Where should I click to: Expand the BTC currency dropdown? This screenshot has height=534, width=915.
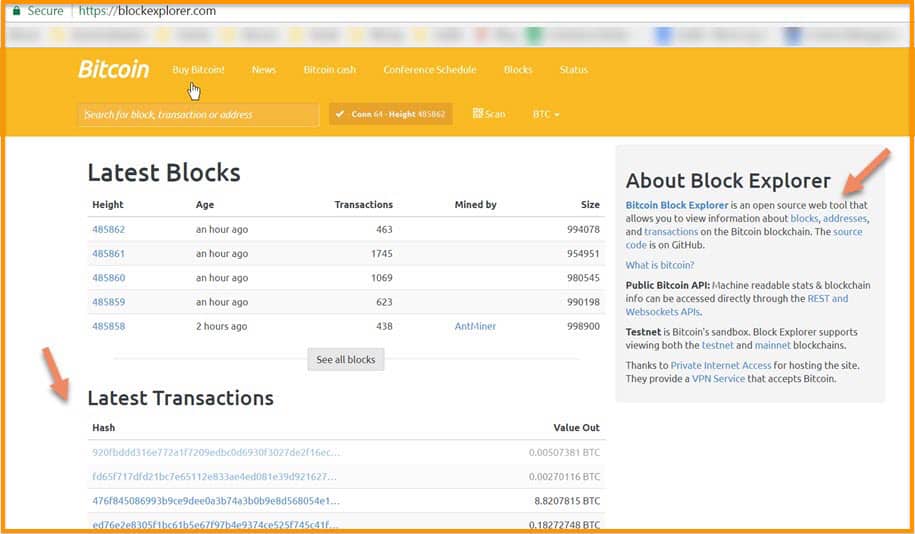pyautogui.click(x=546, y=114)
